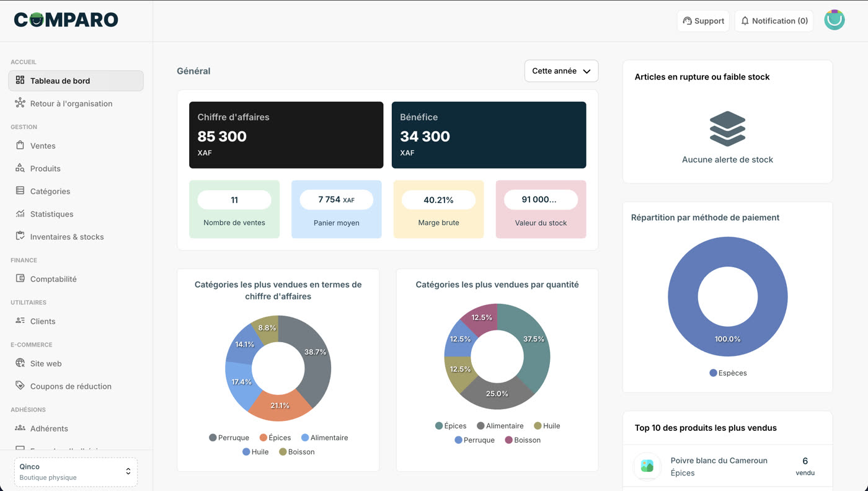Click the Catégories list icon
Image resolution: width=868 pixels, height=491 pixels.
point(20,191)
